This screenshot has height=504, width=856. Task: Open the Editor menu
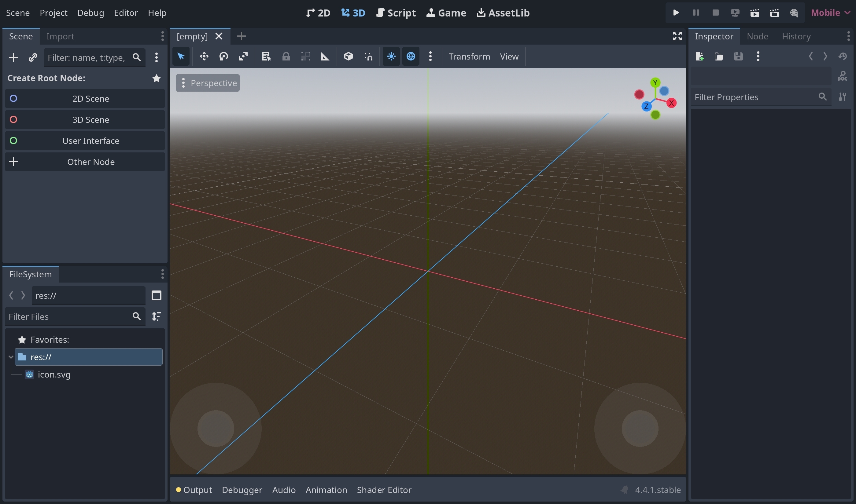pyautogui.click(x=126, y=13)
